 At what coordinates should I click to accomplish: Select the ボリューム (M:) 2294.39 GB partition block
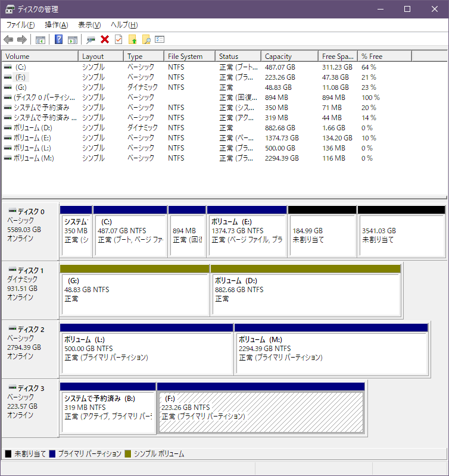click(332, 349)
